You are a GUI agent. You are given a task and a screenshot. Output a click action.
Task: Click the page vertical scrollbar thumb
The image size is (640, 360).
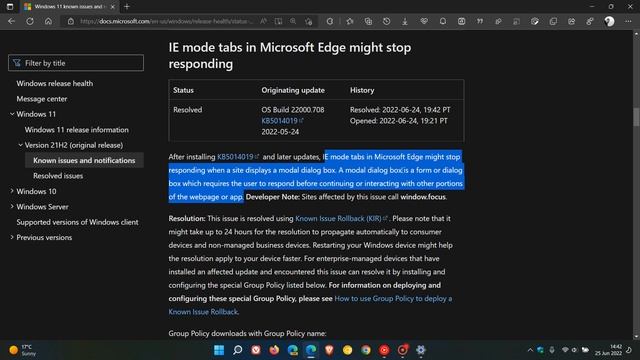tap(636, 118)
